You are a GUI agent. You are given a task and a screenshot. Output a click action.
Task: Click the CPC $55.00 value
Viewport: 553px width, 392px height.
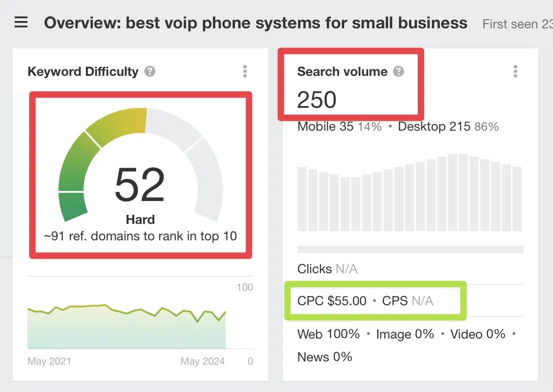click(332, 301)
